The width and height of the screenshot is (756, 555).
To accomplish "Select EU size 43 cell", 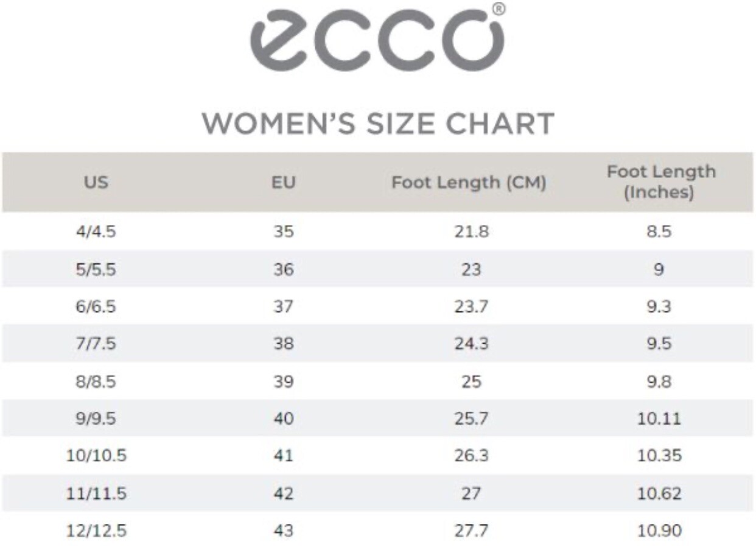I will coord(284,531).
